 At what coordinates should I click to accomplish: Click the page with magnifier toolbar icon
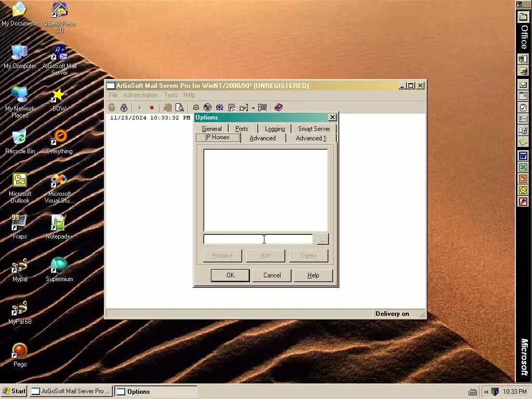179,108
